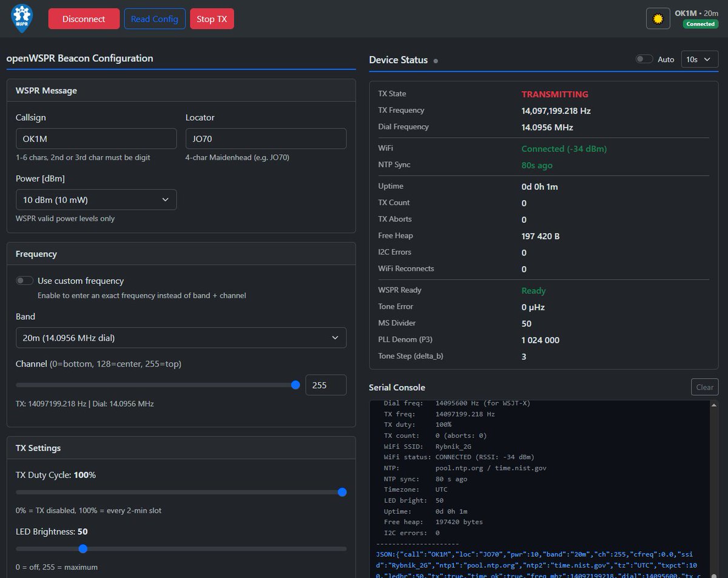Click Tone Step delta_b value 3

(524, 356)
